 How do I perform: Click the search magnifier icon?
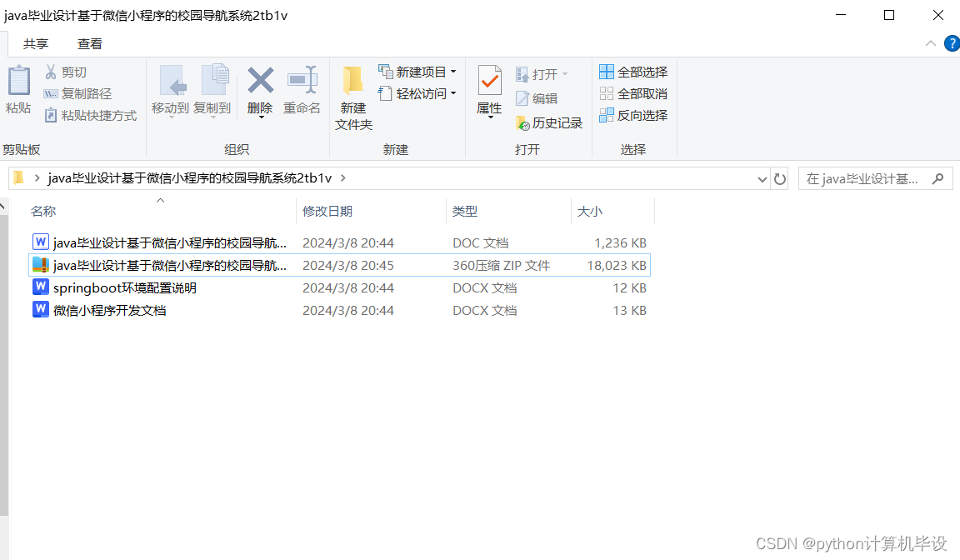coord(937,178)
